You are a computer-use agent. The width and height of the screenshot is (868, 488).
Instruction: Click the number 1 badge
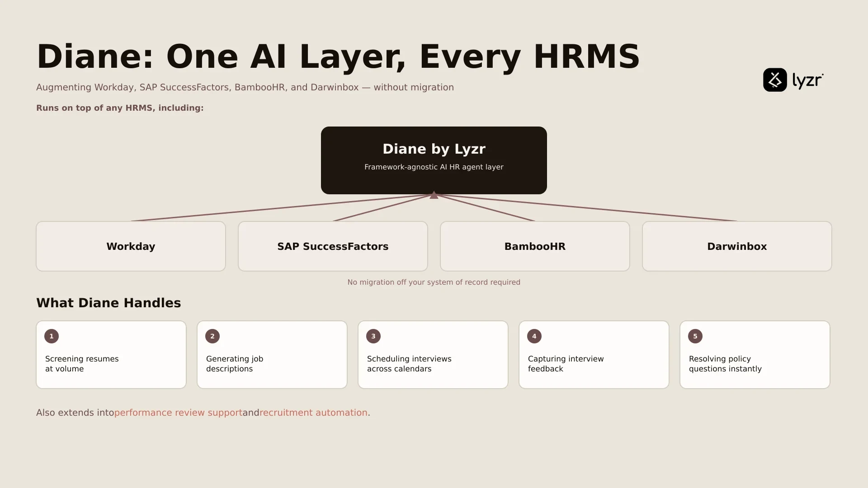tap(52, 336)
